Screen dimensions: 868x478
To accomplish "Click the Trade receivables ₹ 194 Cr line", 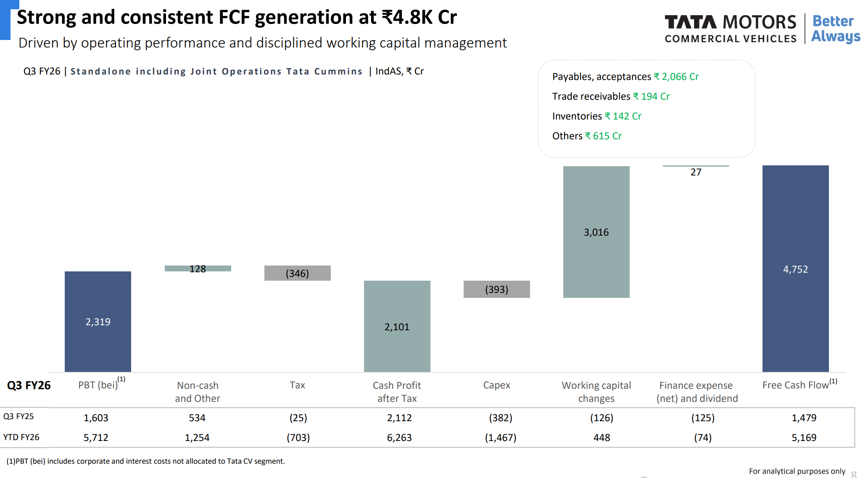I will [611, 96].
